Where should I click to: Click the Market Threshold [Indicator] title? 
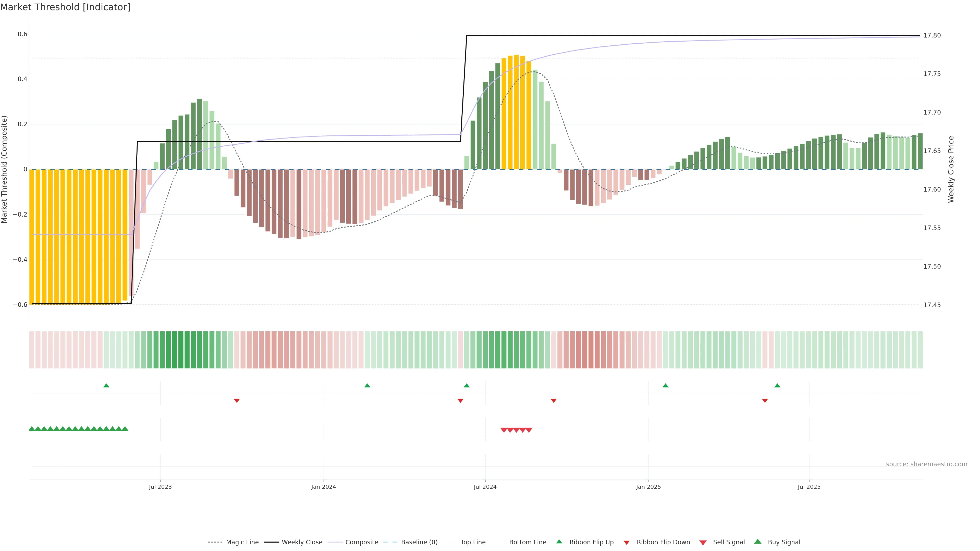[x=65, y=7]
